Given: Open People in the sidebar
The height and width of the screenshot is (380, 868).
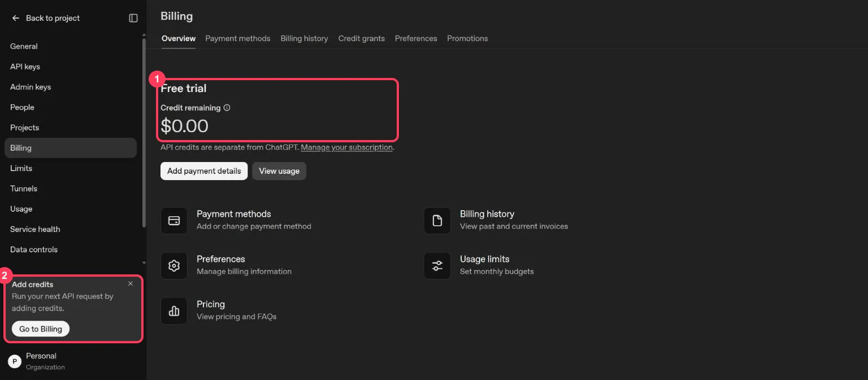Looking at the screenshot, I should 71,107.
